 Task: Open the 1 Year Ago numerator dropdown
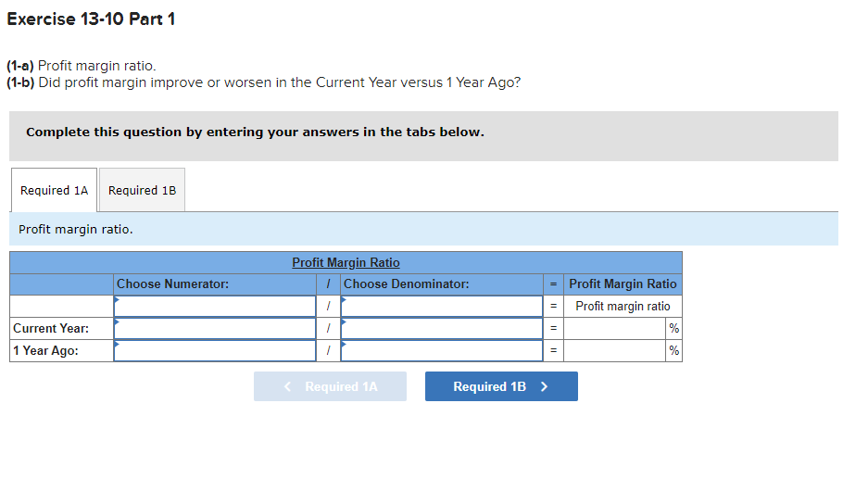[215, 350]
